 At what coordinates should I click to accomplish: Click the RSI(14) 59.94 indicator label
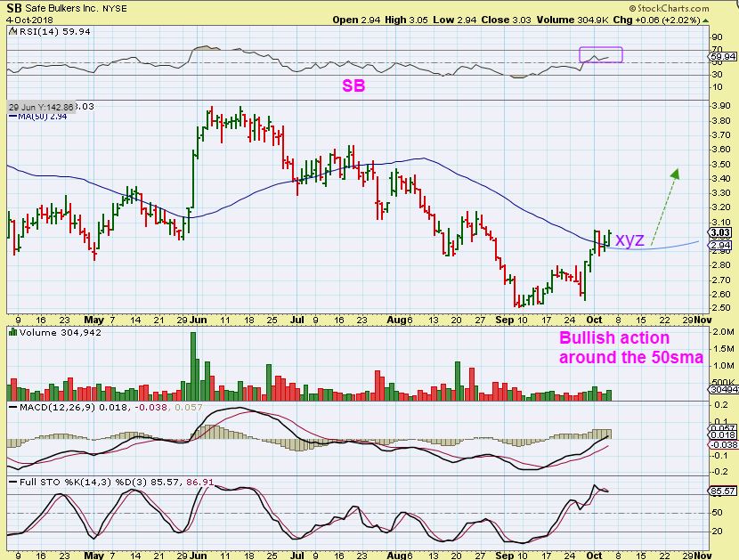[x=55, y=31]
